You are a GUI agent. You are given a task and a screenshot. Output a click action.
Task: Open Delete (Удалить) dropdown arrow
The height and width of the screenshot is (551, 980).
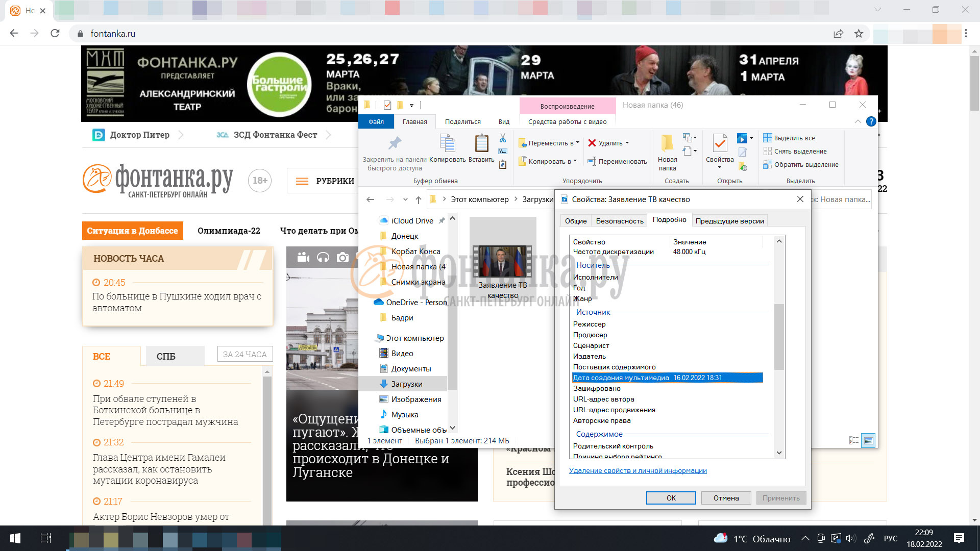pos(627,143)
